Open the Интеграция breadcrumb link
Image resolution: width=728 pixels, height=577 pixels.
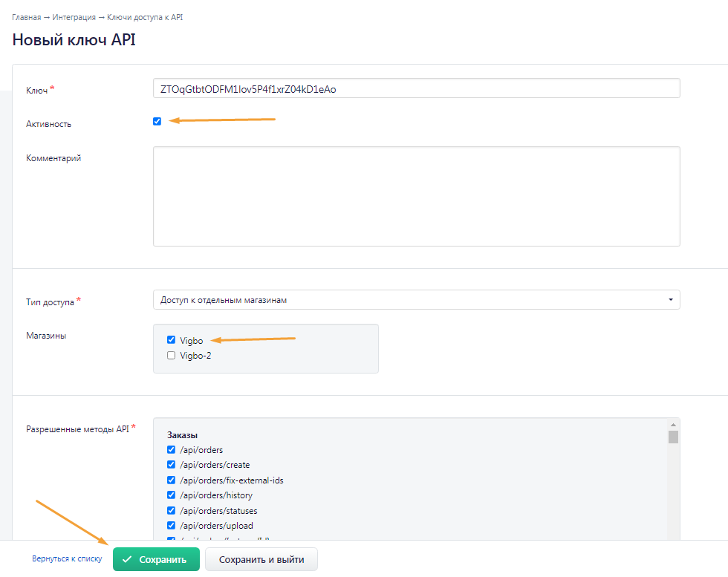[74, 17]
